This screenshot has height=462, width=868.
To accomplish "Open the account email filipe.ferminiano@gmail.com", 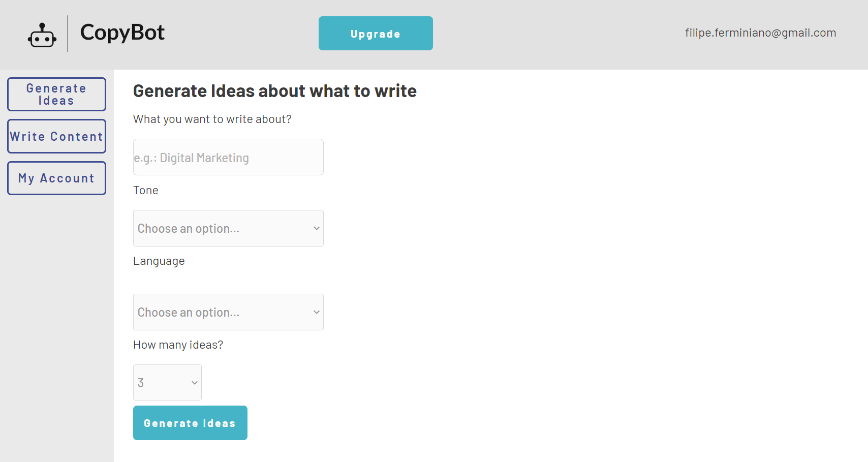I will (x=760, y=33).
